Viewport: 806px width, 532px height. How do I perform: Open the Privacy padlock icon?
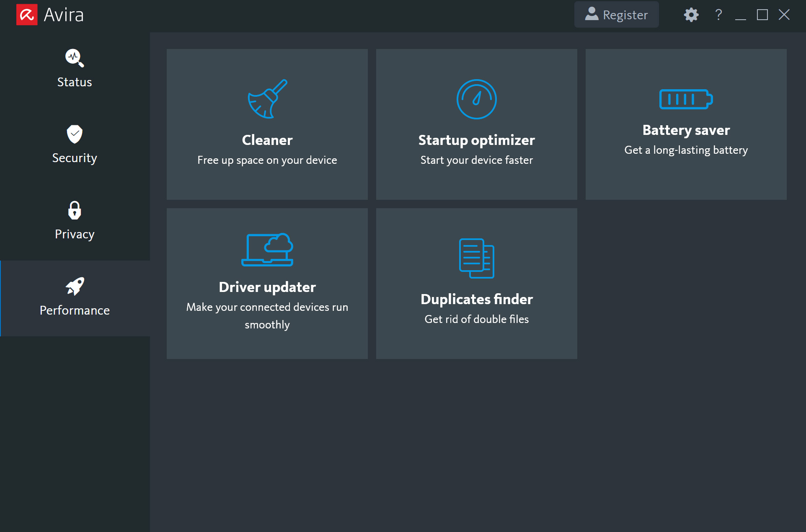(x=75, y=210)
